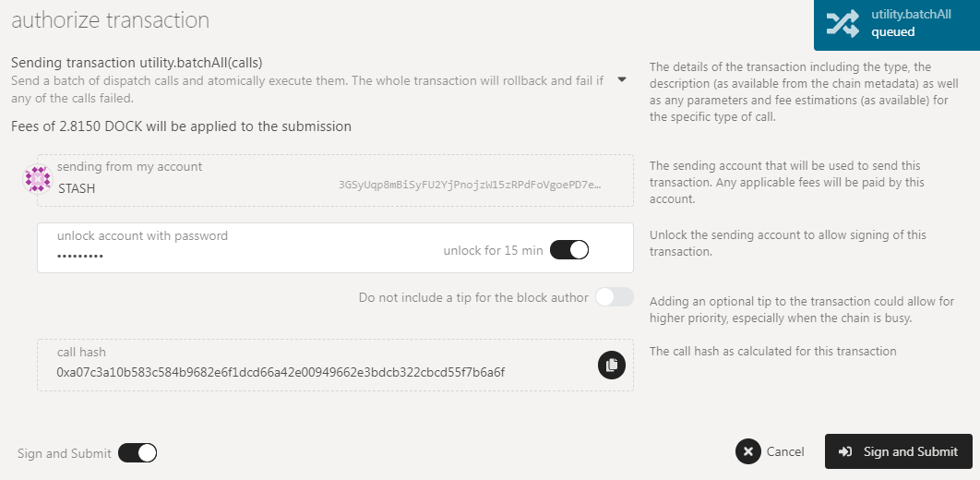Click the truncated STASH account address

(470, 185)
